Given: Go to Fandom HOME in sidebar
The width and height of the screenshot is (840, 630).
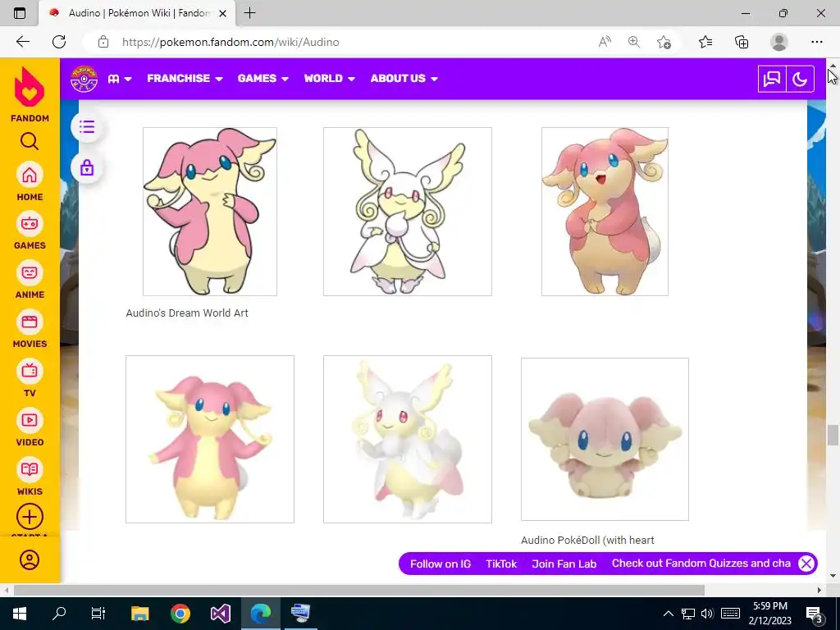Looking at the screenshot, I should pyautogui.click(x=30, y=181).
